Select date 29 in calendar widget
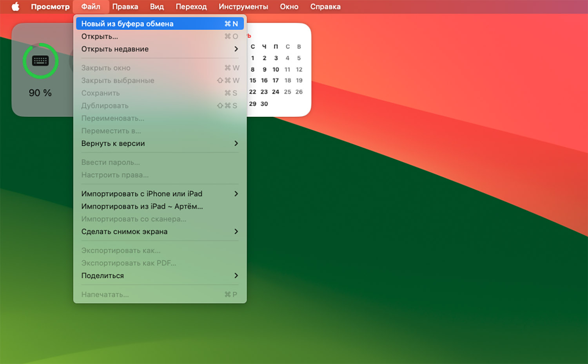588x364 pixels. (x=252, y=104)
